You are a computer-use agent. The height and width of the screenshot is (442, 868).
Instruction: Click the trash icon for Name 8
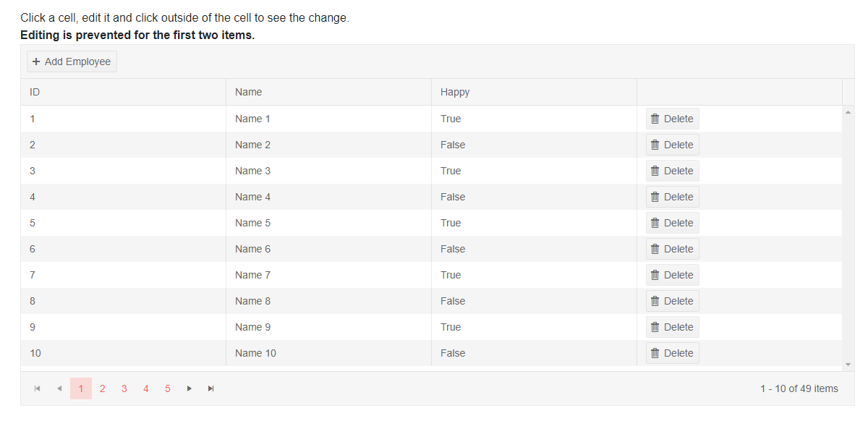click(x=655, y=301)
